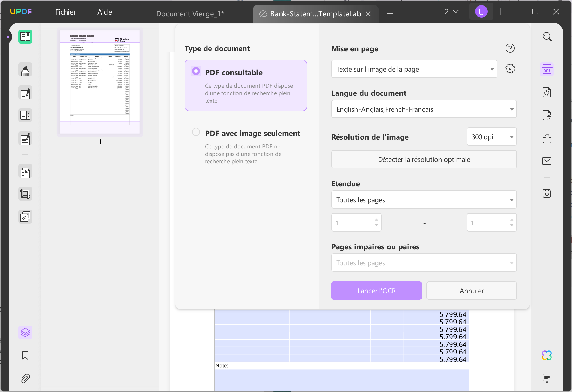Viewport: 572px width, 392px height.
Task: Click Lancer l'OCR button
Action: pyautogui.click(x=376, y=291)
